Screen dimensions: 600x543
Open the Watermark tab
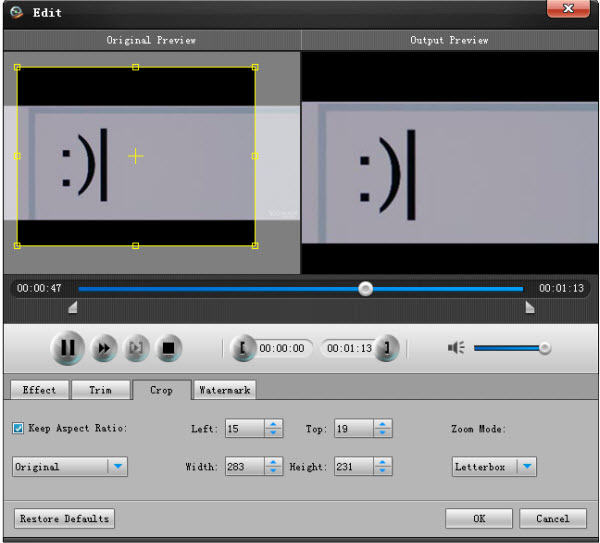point(225,390)
